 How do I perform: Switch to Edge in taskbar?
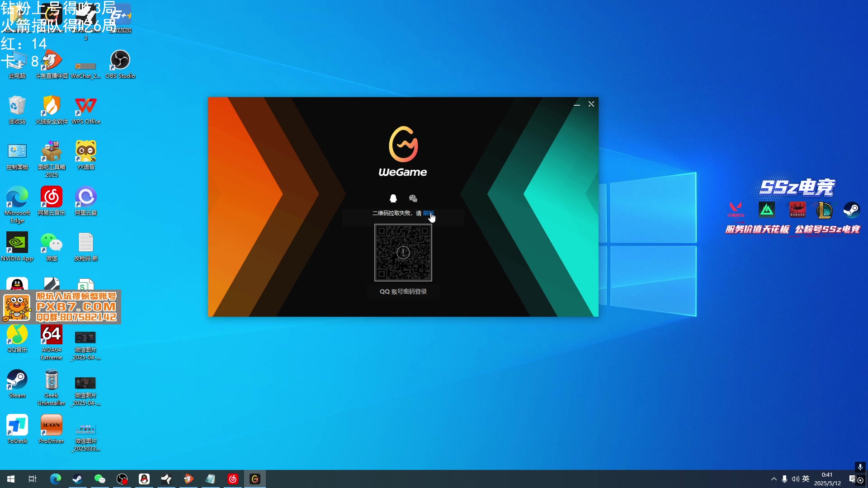55,479
